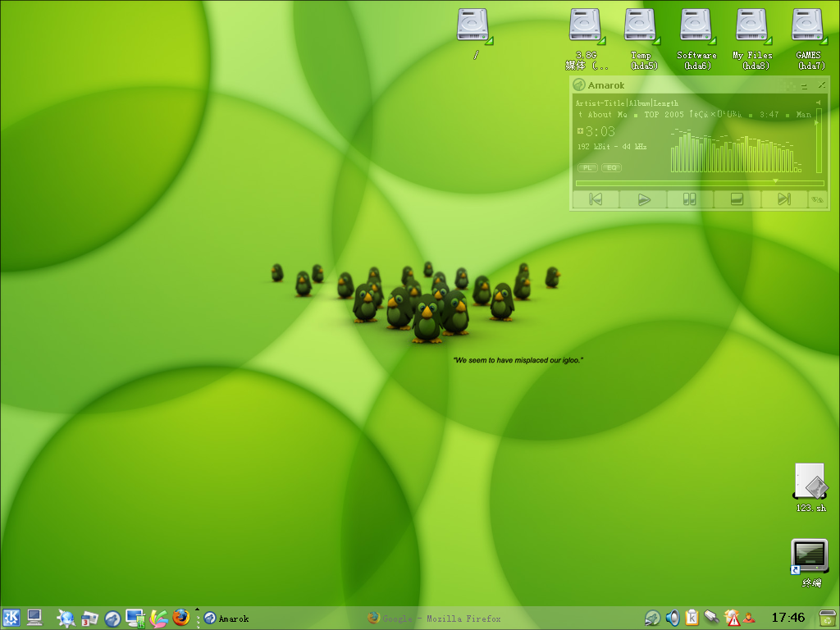Viewport: 840px width, 630px height.
Task: Toggle the Amarok playlist with PL button
Action: (587, 167)
